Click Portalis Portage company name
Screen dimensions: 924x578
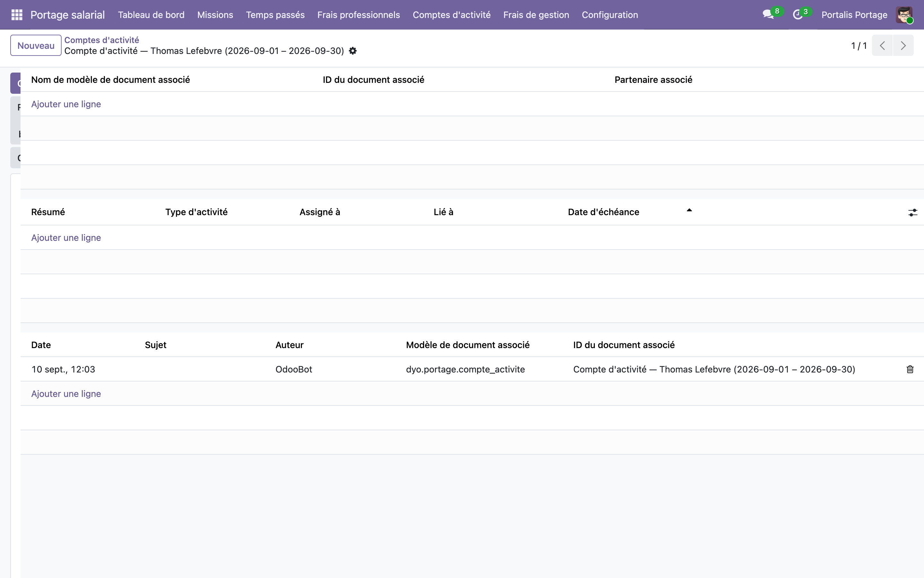click(x=854, y=15)
